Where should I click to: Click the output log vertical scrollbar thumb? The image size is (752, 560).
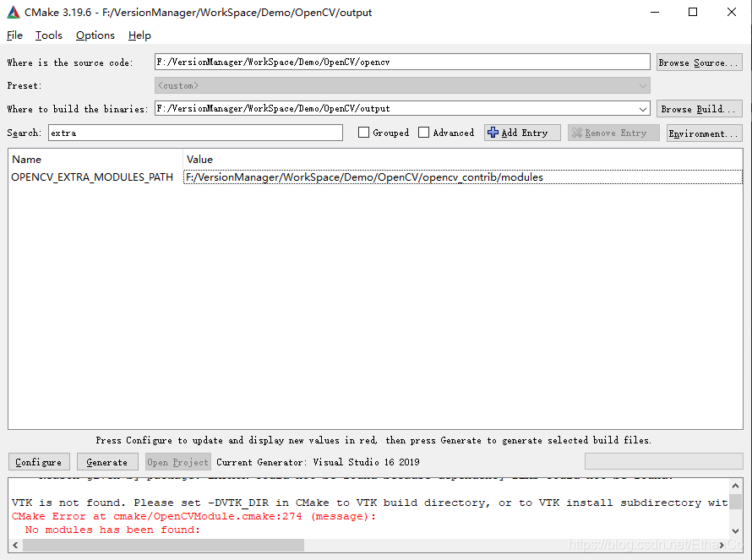[736, 501]
